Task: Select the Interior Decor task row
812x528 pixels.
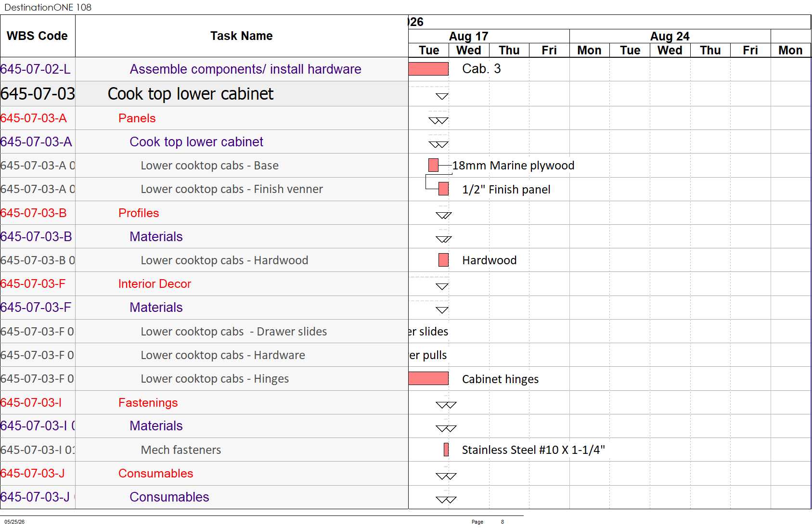Action: click(x=155, y=283)
